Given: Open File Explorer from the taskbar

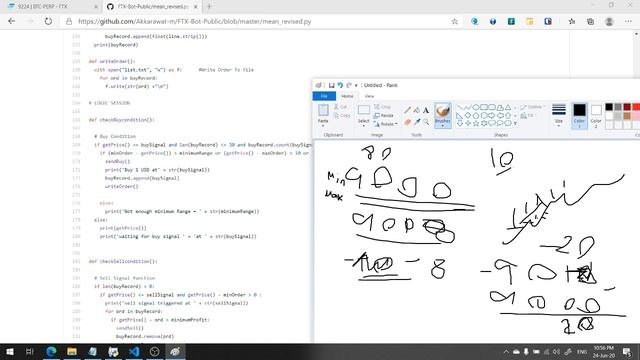Looking at the screenshot, I should point(72,351).
